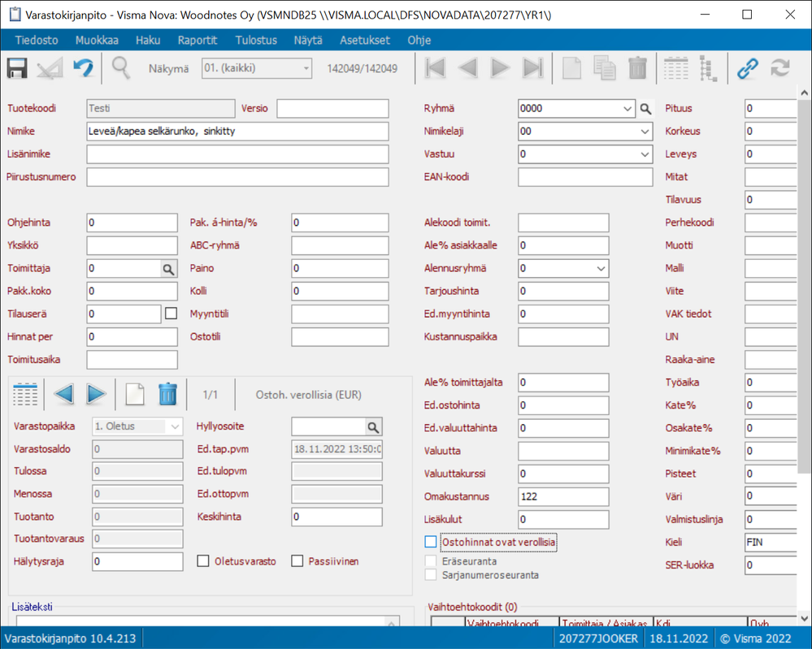Click the Nimike product name field
This screenshot has width=812, height=649.
click(237, 132)
